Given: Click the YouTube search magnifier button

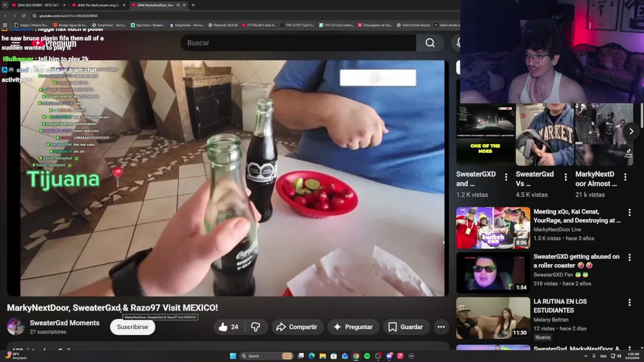Looking at the screenshot, I should 430,43.
